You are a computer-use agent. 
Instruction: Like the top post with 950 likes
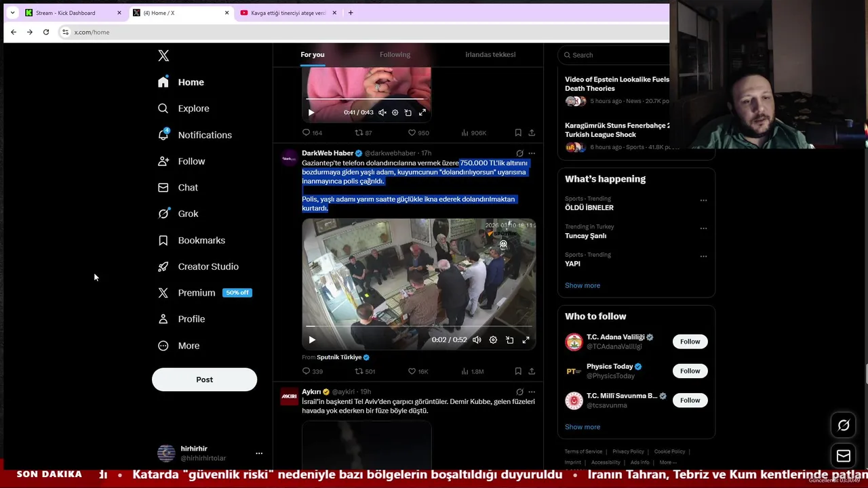tap(418, 133)
